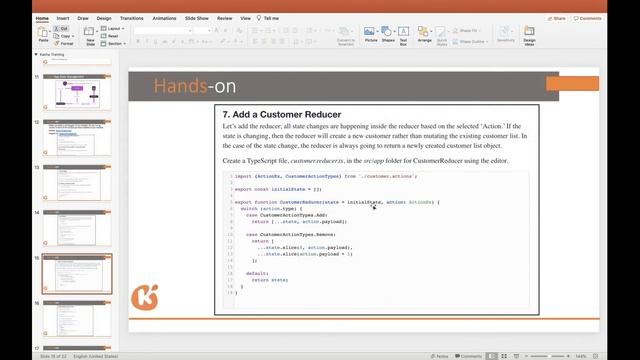Switch to Normal view in status bar
This screenshot has width=640, height=360.
pyautogui.click(x=492, y=356)
